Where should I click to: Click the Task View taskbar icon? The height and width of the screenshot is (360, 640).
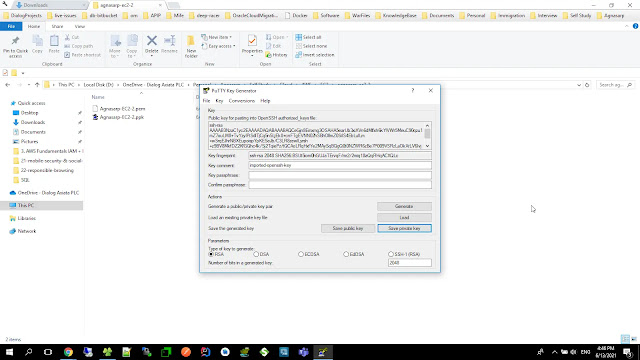tap(48, 352)
